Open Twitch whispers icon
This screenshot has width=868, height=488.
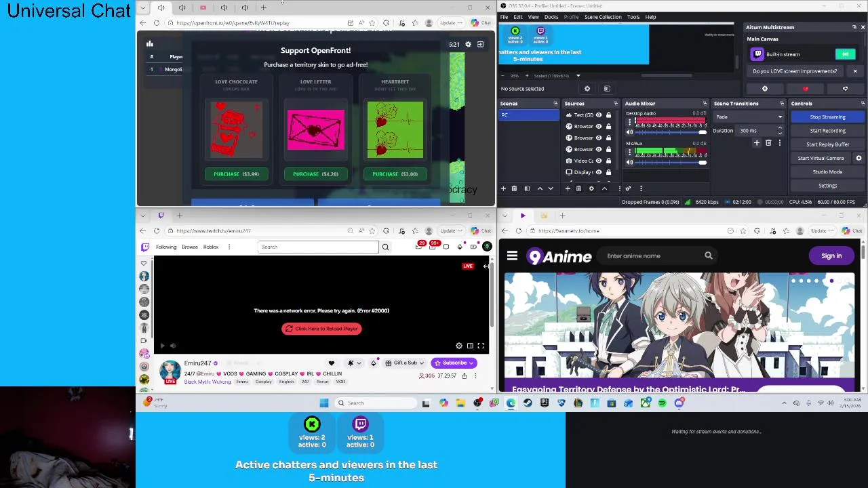(446, 247)
